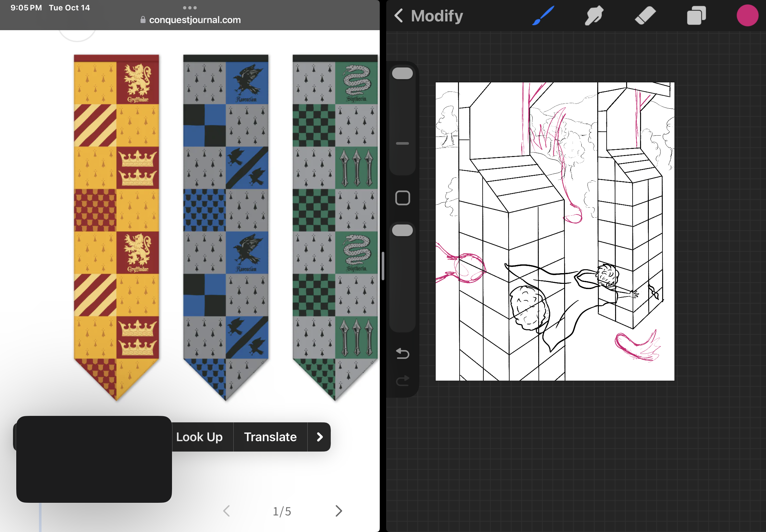Tap the conquestjournal.com address bar
The width and height of the screenshot is (766, 532).
(x=191, y=20)
